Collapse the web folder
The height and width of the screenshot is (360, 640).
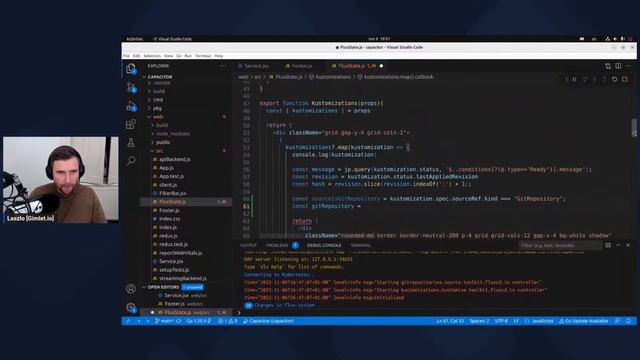158,117
